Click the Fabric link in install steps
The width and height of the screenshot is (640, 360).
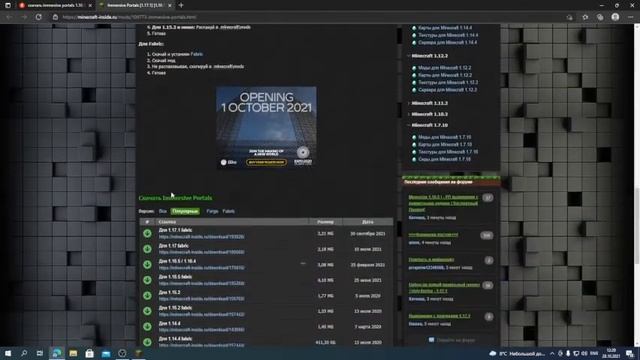196,54
